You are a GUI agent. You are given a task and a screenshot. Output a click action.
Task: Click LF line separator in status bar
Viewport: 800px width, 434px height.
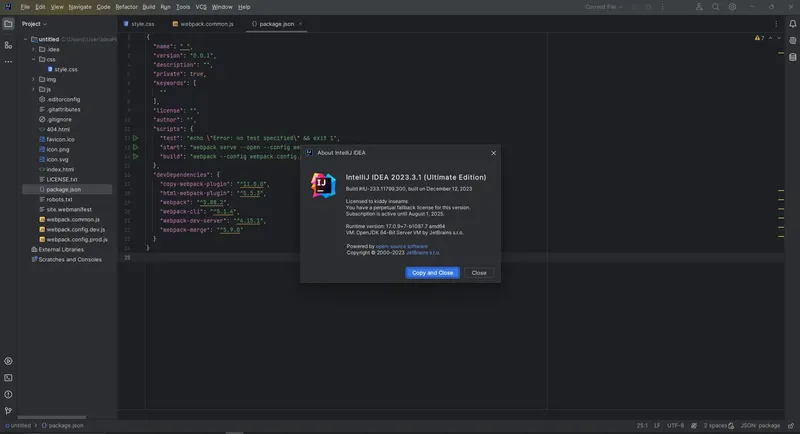point(657,426)
